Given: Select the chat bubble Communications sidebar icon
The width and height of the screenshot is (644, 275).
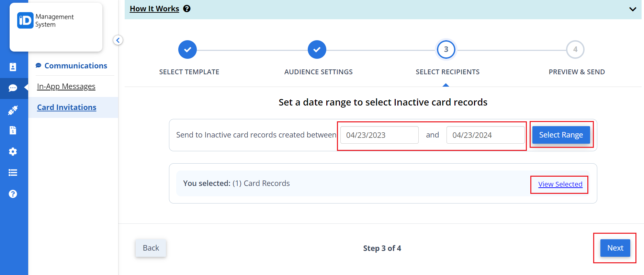Looking at the screenshot, I should coord(13,88).
